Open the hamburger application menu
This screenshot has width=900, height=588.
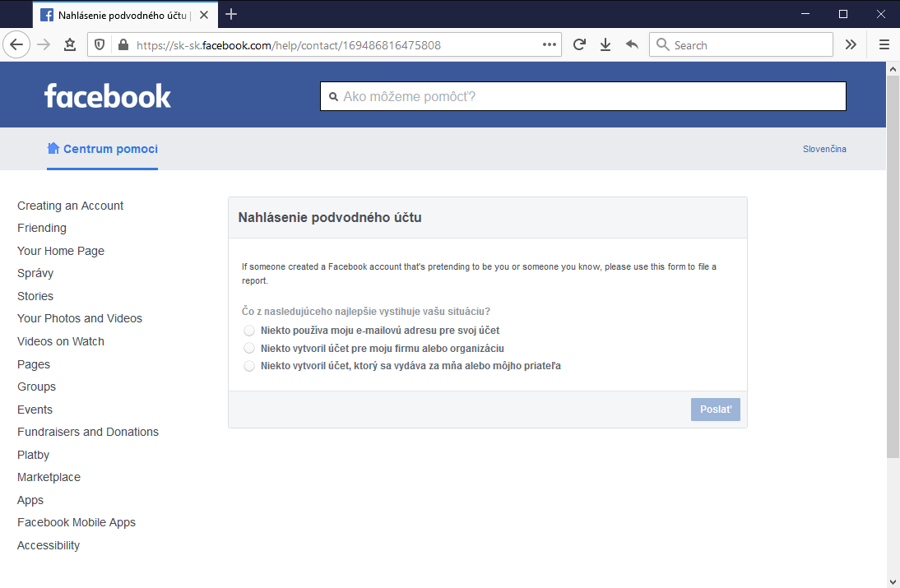884,45
